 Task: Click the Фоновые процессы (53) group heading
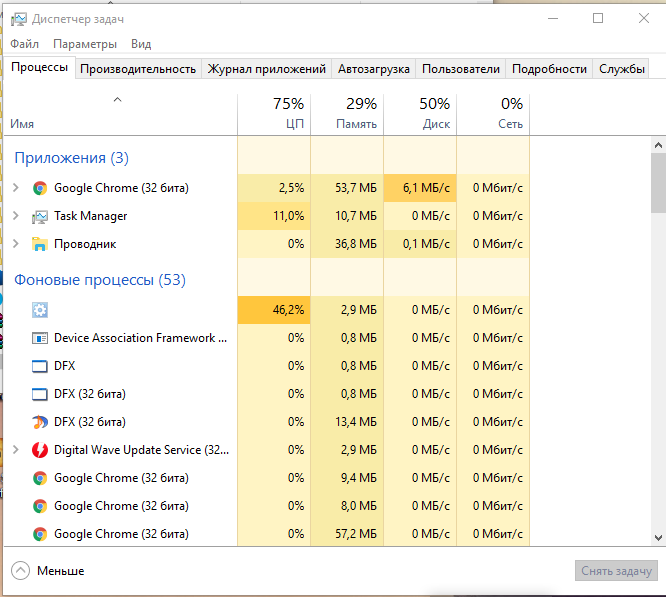[x=100, y=280]
